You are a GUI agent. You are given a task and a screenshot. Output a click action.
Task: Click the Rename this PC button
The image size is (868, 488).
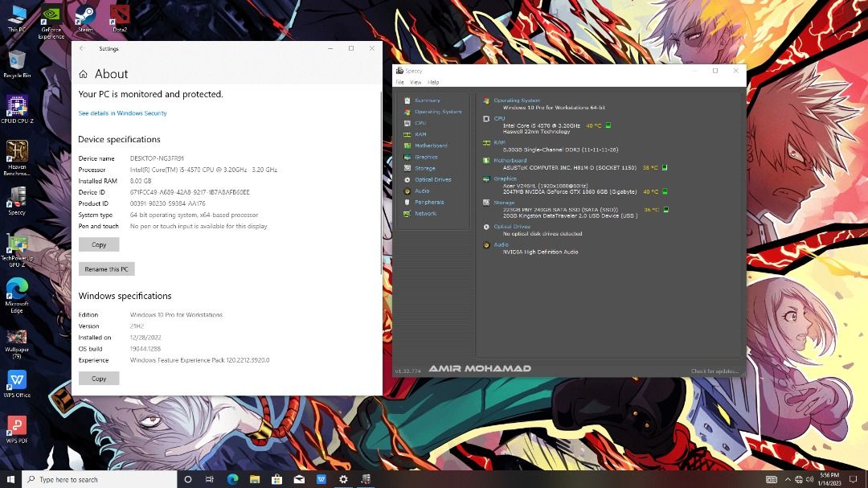(x=106, y=269)
